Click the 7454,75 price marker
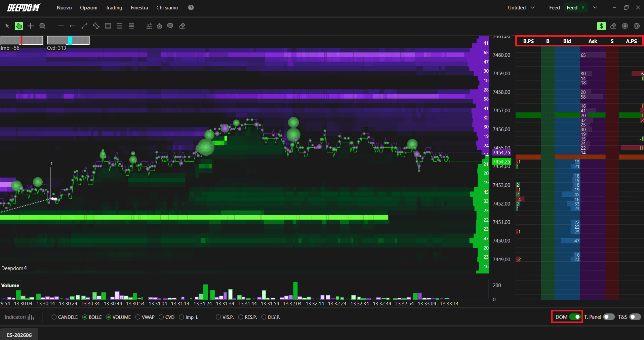Image resolution: width=644 pixels, height=340 pixels. point(501,153)
